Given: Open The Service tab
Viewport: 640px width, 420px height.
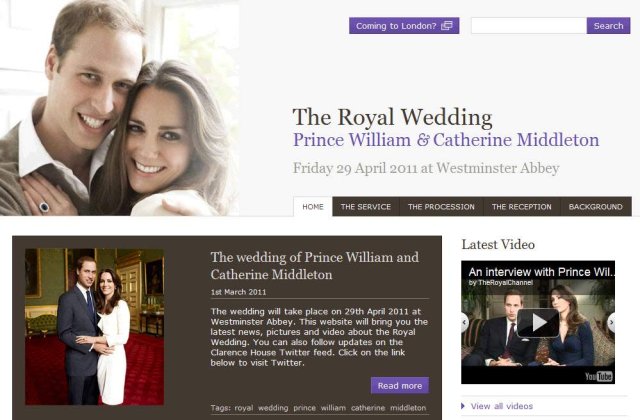Looking at the screenshot, I should coord(366,207).
